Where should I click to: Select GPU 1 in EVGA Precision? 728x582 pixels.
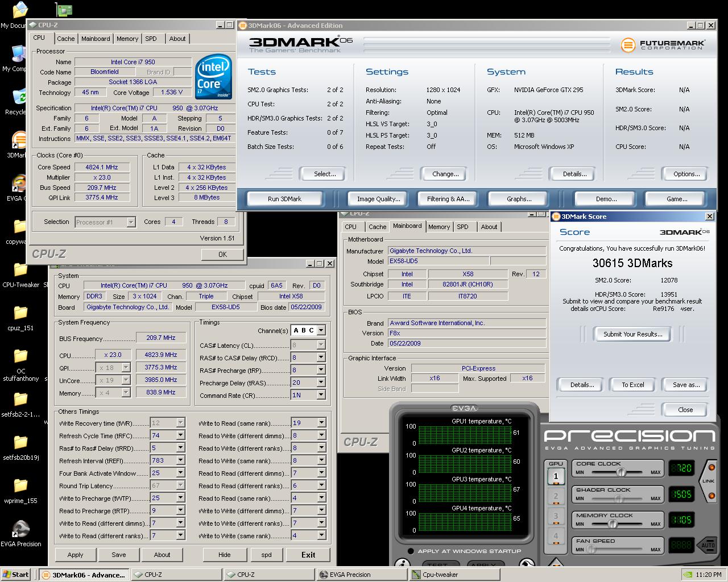[x=556, y=476]
